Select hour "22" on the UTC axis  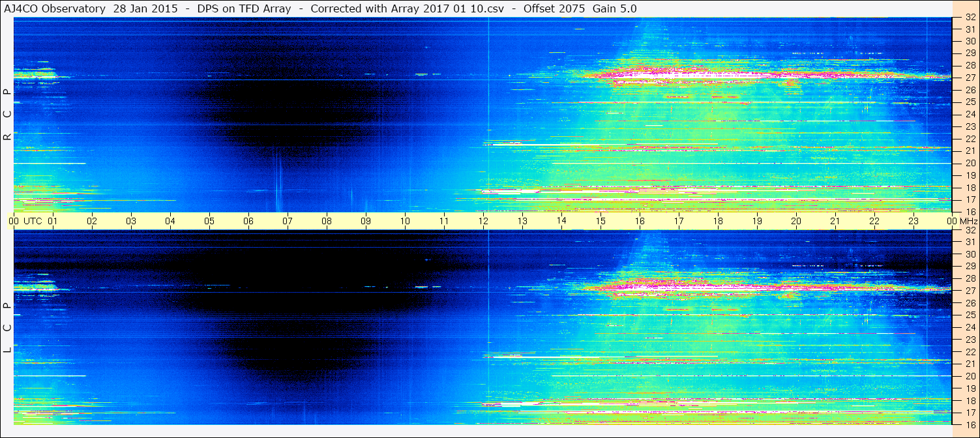(874, 221)
